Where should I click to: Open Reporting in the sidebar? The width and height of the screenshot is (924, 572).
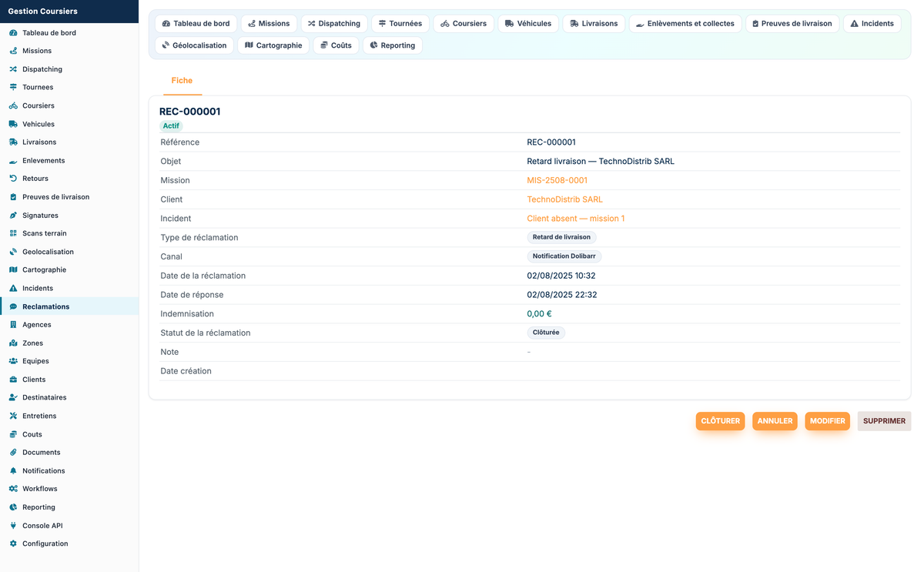tap(38, 507)
